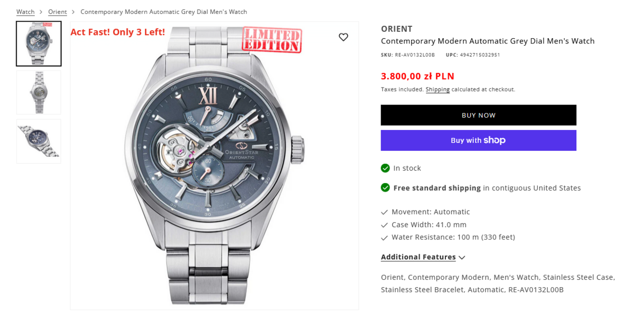Image resolution: width=644 pixels, height=319 pixels.
Task: Click the checkmark beside Case Width
Action: coord(384,225)
